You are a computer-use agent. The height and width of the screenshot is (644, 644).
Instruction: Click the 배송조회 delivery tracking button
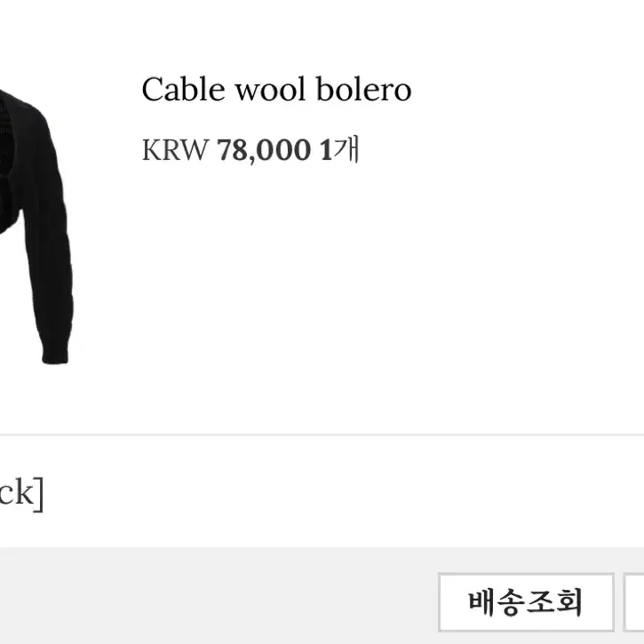526,602
